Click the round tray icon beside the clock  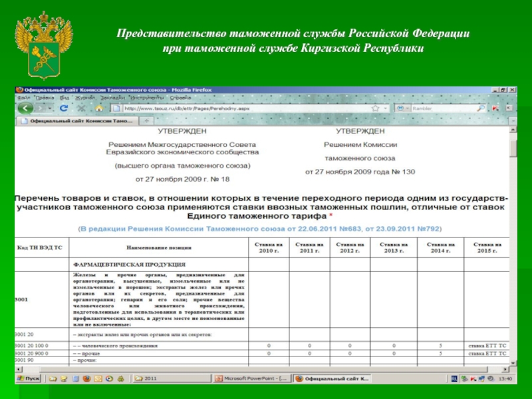[x=491, y=378]
